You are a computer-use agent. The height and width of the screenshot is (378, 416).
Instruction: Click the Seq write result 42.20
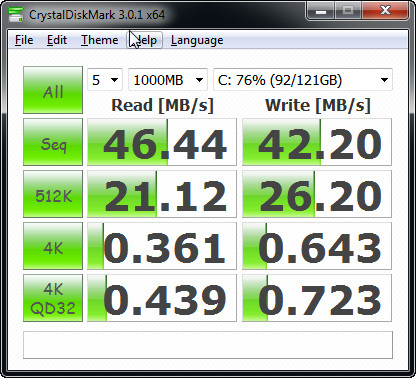317,142
